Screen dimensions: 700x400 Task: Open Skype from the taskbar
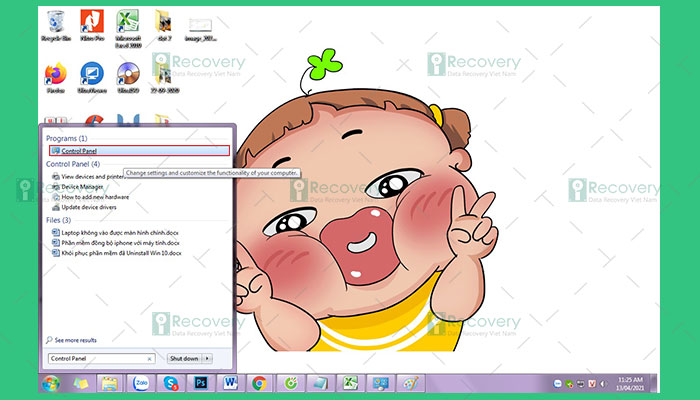[171, 383]
